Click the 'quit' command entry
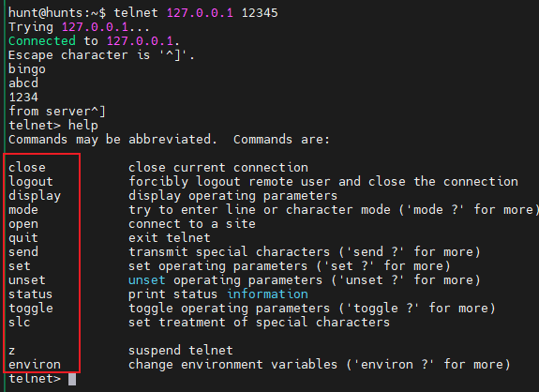The image size is (539, 392). coord(23,238)
